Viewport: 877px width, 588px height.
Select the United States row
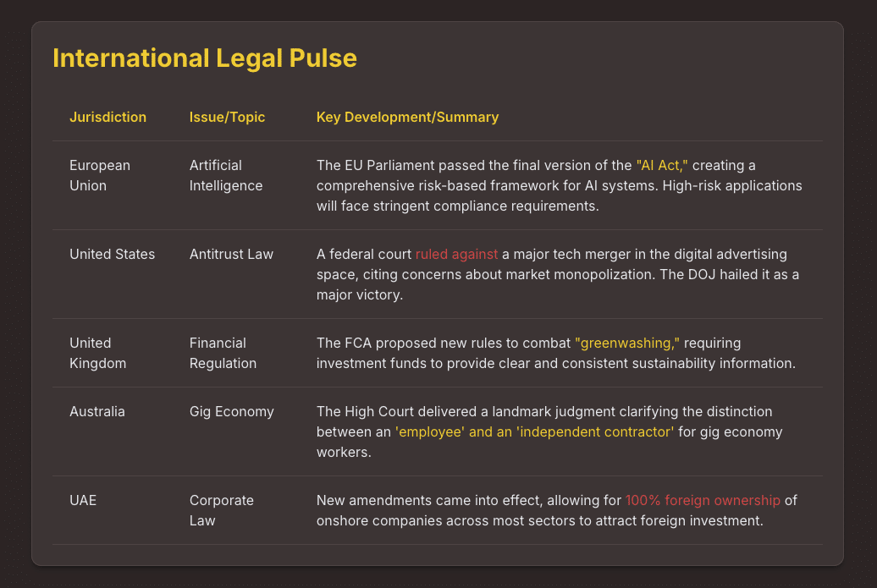click(x=112, y=254)
